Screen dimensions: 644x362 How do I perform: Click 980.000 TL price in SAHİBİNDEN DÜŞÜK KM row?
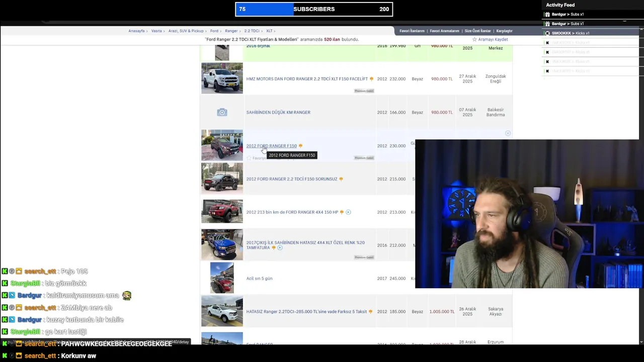[442, 112]
